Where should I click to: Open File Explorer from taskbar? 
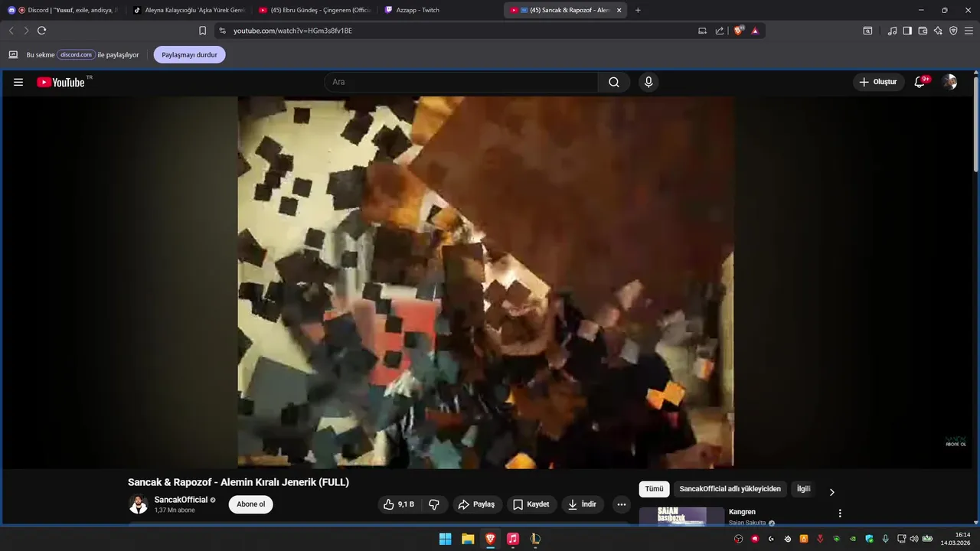point(468,539)
